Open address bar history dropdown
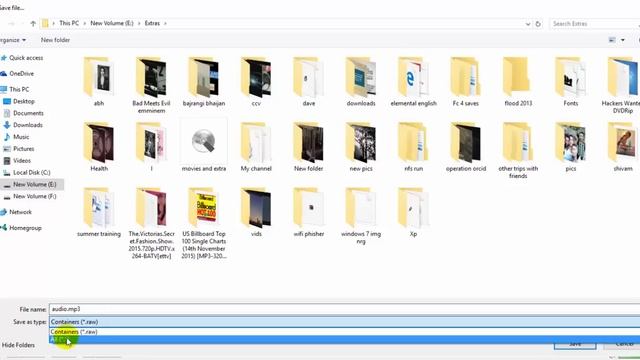The width and height of the screenshot is (640, 360). tap(528, 24)
